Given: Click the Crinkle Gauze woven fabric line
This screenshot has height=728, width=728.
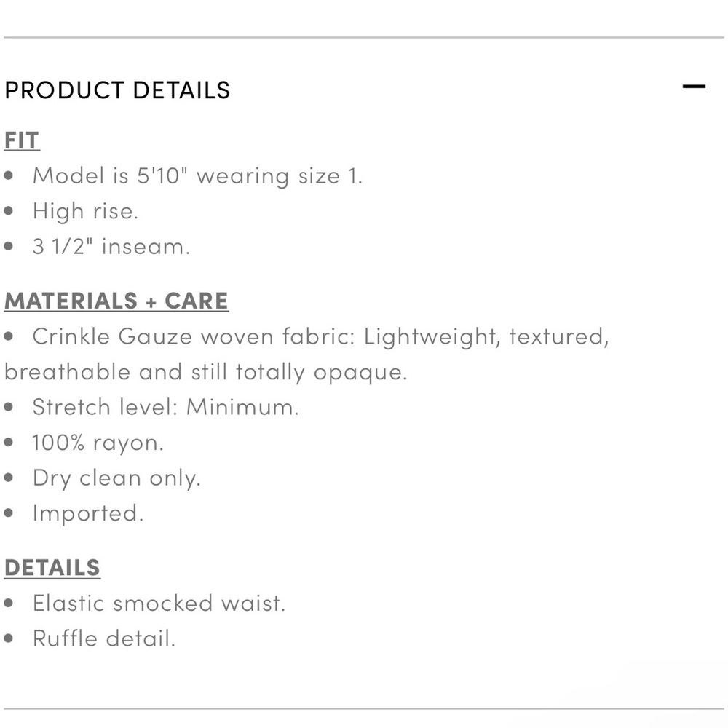Looking at the screenshot, I should point(320,336).
